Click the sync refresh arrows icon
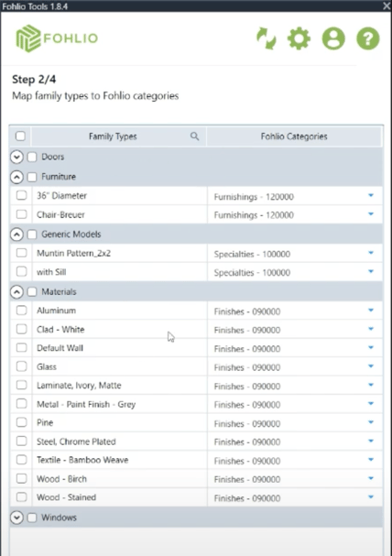Screen dimensions: 392x556 click(267, 38)
